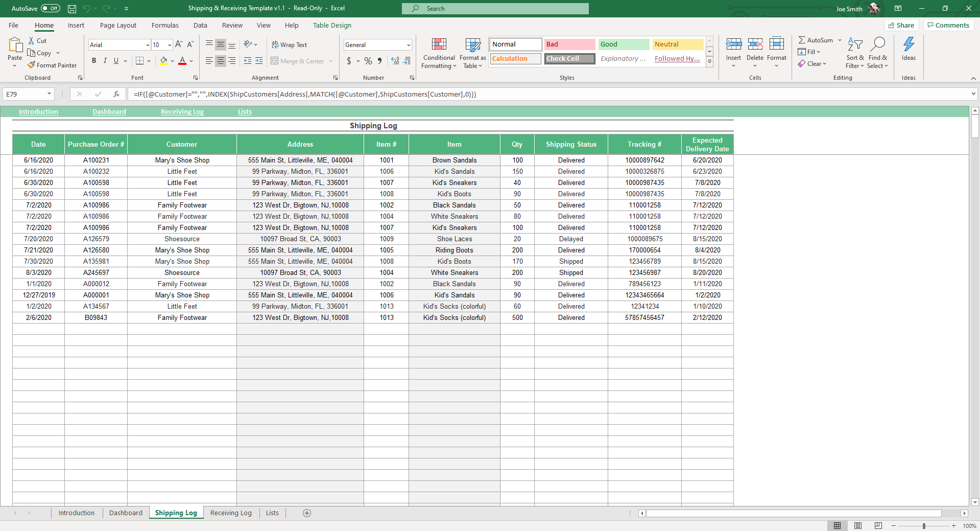Image resolution: width=980 pixels, height=531 pixels.
Task: Open the Formulas ribbon tab
Action: 164,25
